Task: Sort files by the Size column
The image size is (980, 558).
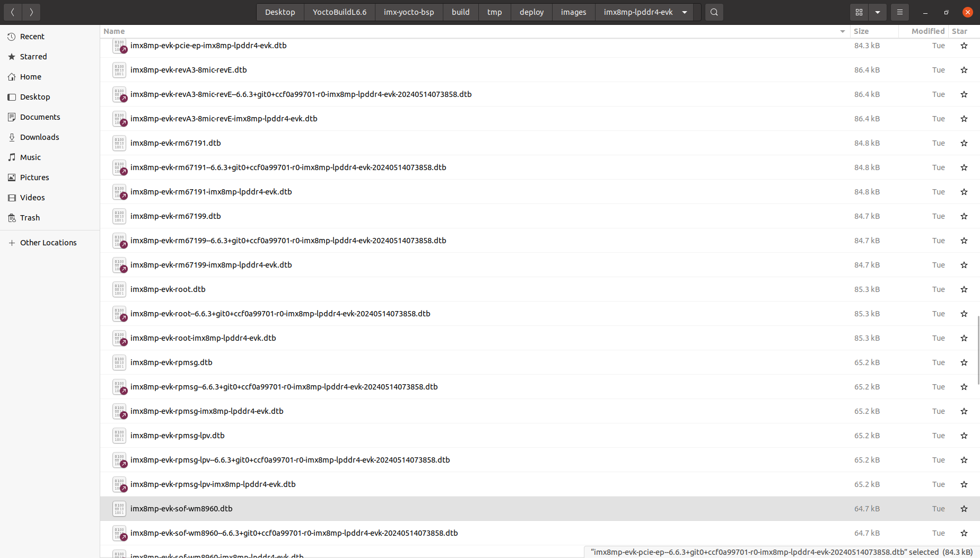Action: coord(861,31)
